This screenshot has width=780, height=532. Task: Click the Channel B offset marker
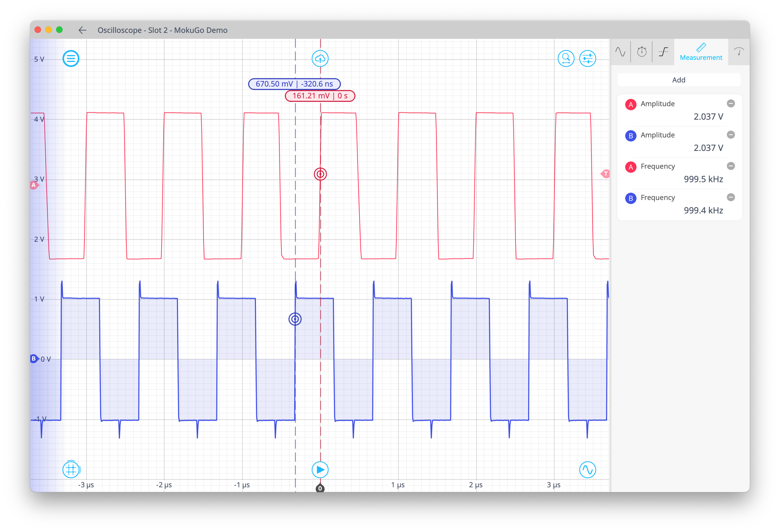[x=34, y=359]
